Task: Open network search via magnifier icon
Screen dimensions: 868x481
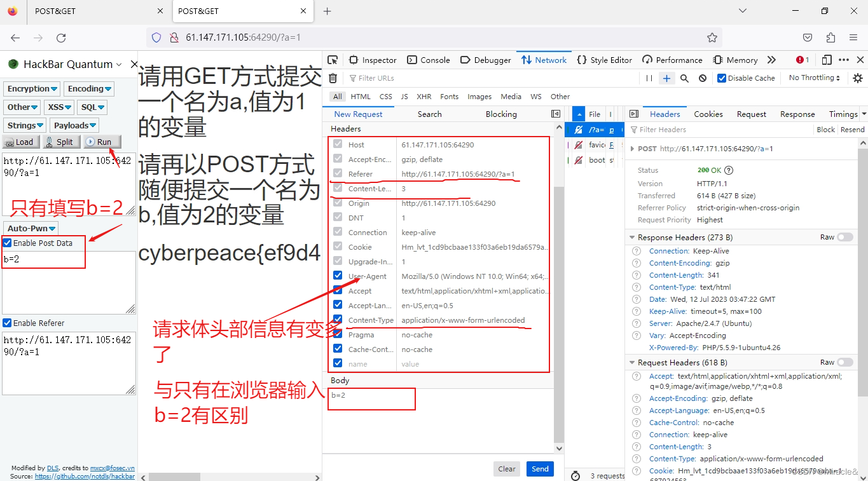Action: (684, 78)
